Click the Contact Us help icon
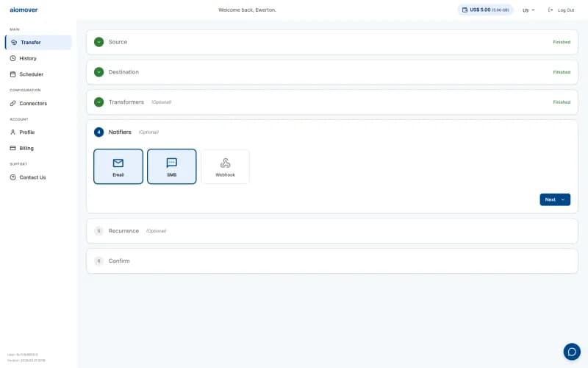The width and height of the screenshot is (588, 368). 12,177
